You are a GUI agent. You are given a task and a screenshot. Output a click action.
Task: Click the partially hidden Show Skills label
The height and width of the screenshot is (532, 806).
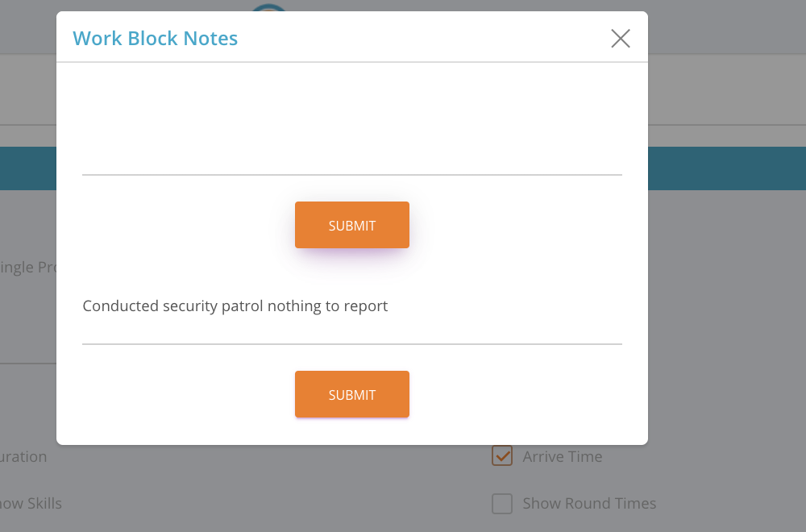[x=31, y=504]
